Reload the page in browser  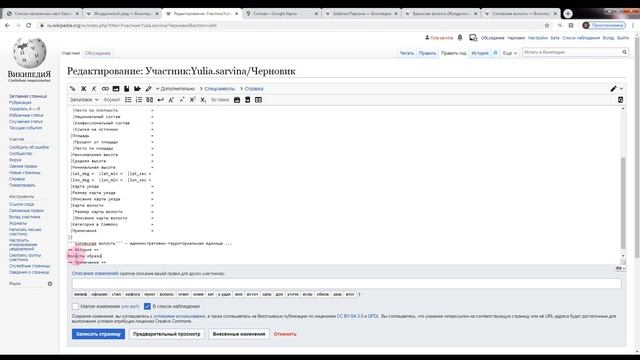click(29, 25)
